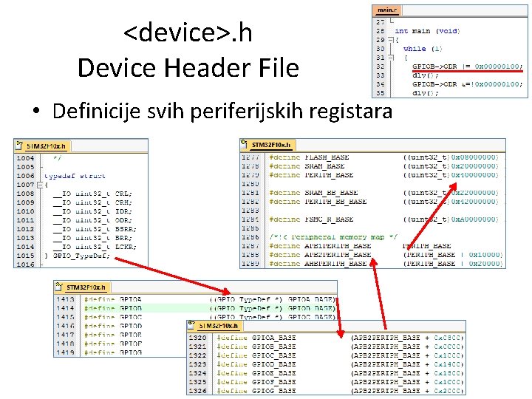The height and width of the screenshot is (399, 532).
Task: Click 'typedef struct' on line 1006
Action: point(75,176)
